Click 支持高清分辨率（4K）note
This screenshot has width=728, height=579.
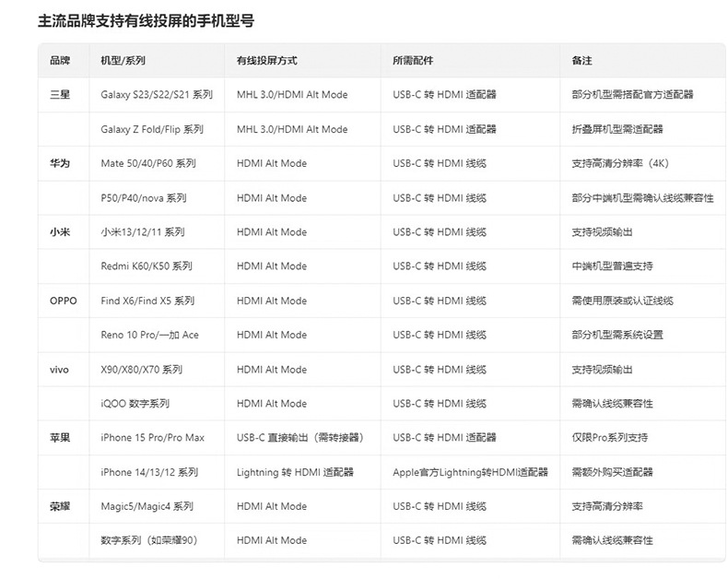[620, 163]
